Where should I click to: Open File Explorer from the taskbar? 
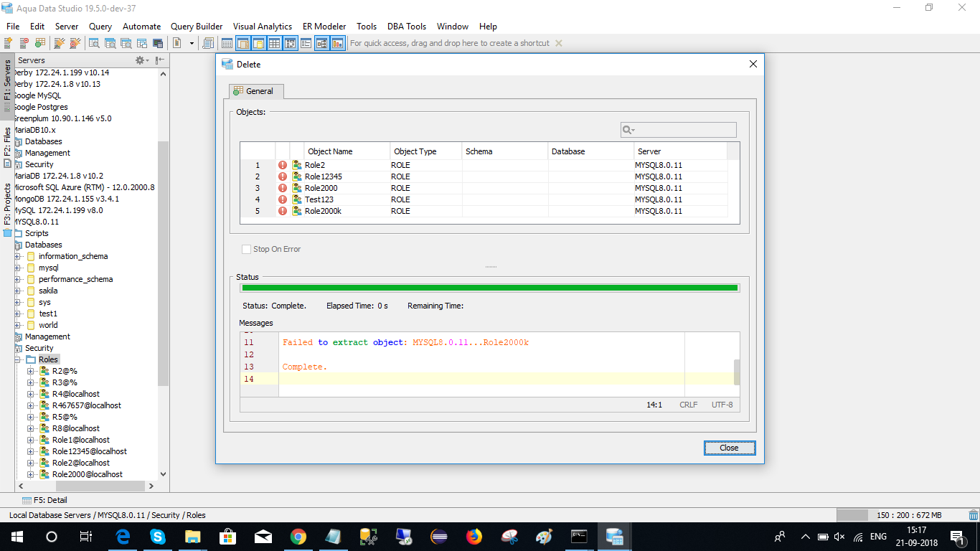coord(193,537)
